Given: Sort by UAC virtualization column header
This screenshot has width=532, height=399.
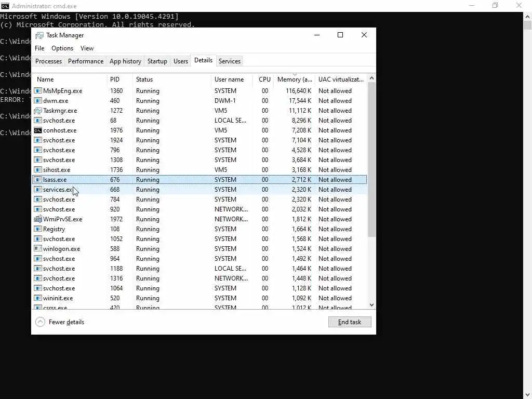Looking at the screenshot, I should pos(341,79).
